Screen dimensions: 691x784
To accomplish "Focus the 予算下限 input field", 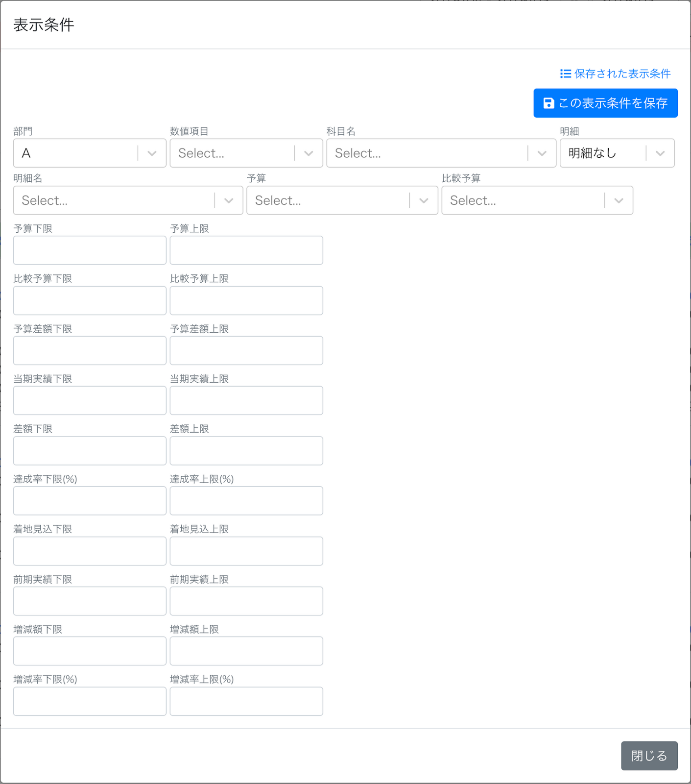I will tap(90, 250).
